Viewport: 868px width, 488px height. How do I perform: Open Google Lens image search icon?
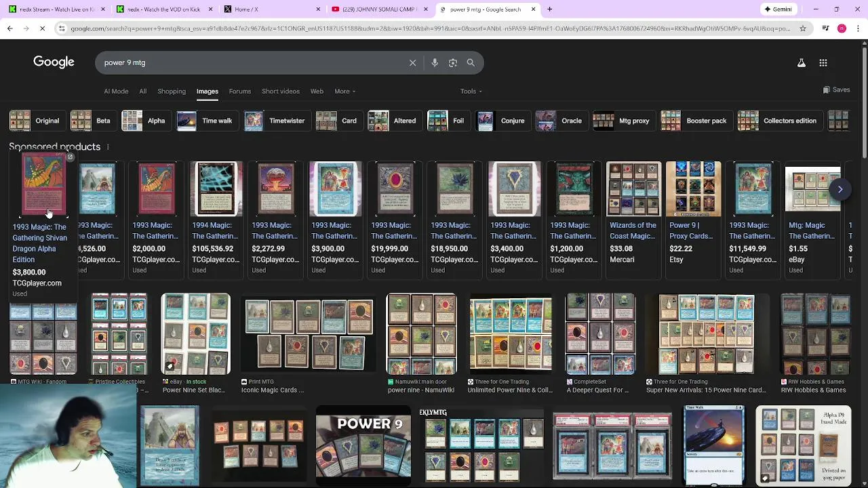(453, 62)
